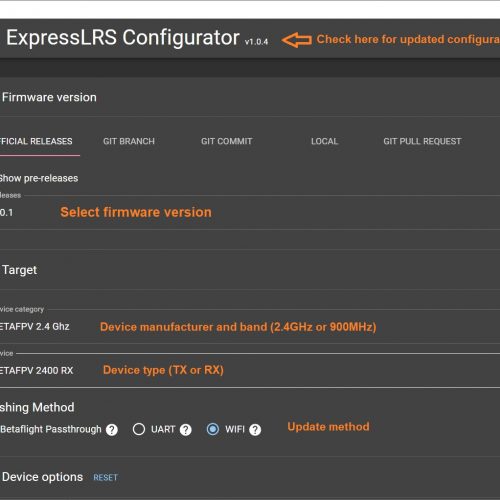The width and height of the screenshot is (500, 500).
Task: Open help icon next to WIFI
Action: coord(255,430)
